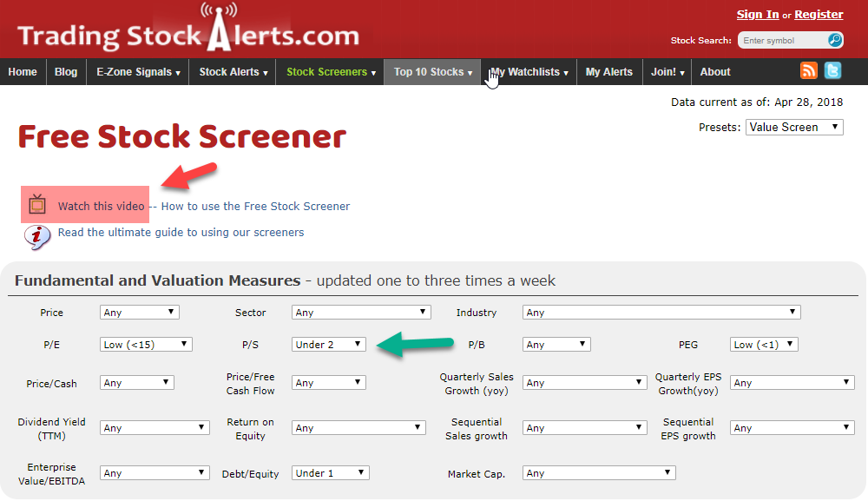Click the stock search magnifier icon
This screenshot has width=868, height=501.
835,40
